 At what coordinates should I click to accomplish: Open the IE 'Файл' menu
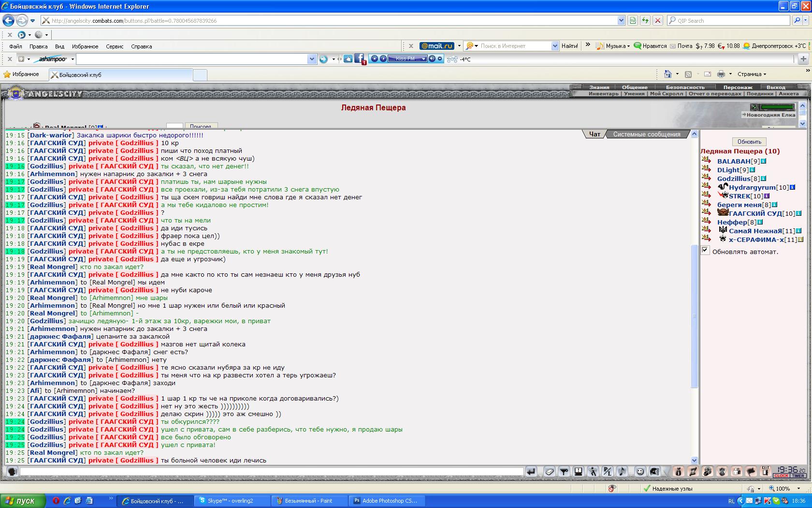click(x=15, y=46)
